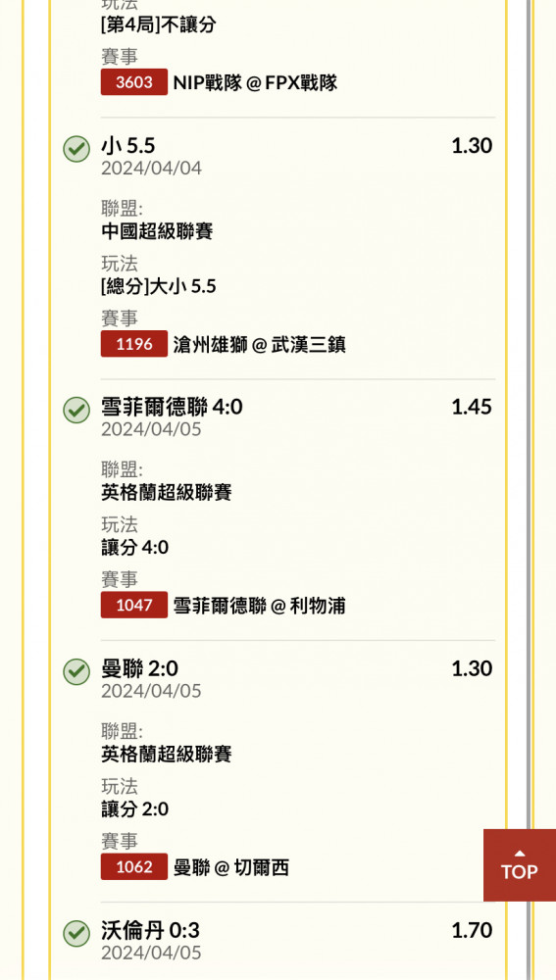This screenshot has height=980, width=556.
Task: Click the green checkmark beside 沃倫丹 0:3
Action: tap(76, 934)
